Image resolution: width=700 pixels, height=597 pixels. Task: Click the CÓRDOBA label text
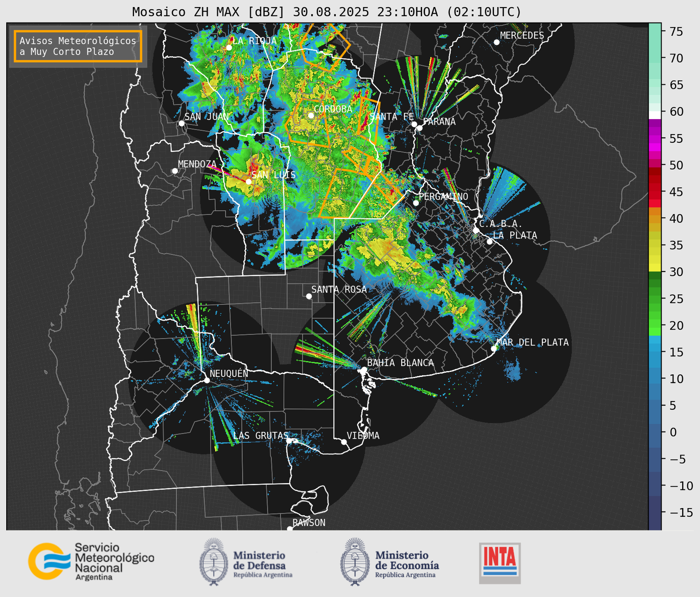coord(333,109)
